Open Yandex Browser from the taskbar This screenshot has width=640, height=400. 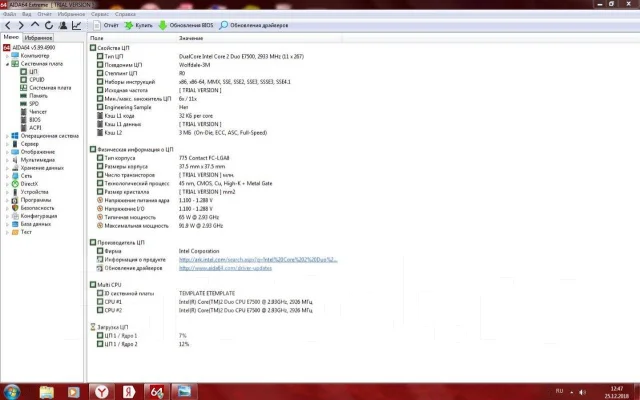point(102,392)
